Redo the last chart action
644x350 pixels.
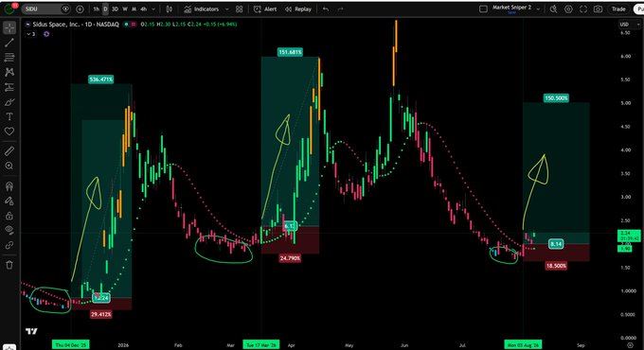coord(341,9)
